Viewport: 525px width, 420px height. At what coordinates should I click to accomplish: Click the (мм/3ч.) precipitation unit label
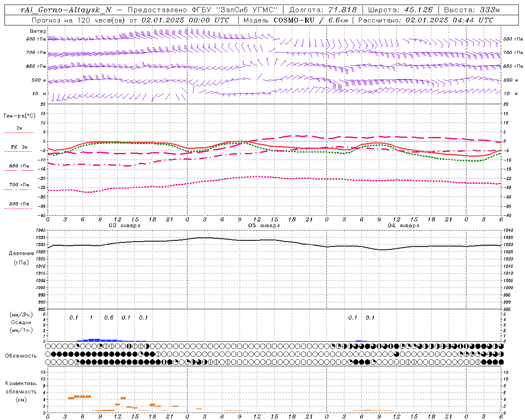(21, 315)
